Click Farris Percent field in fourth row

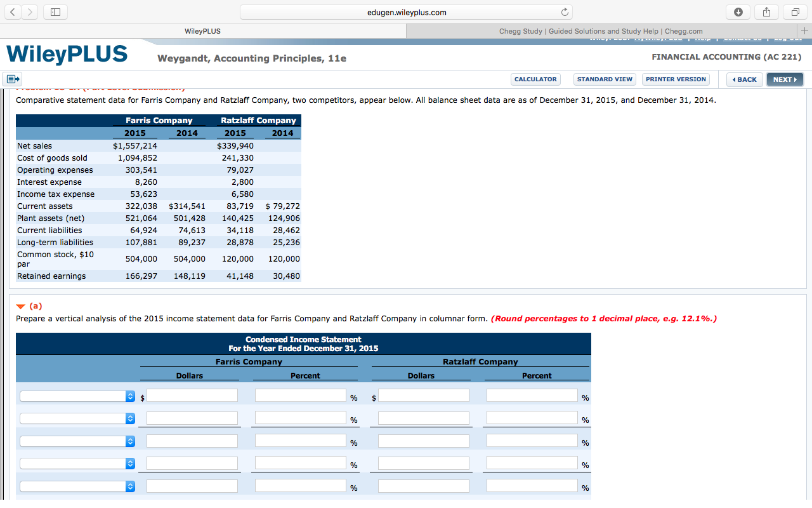[x=301, y=463]
